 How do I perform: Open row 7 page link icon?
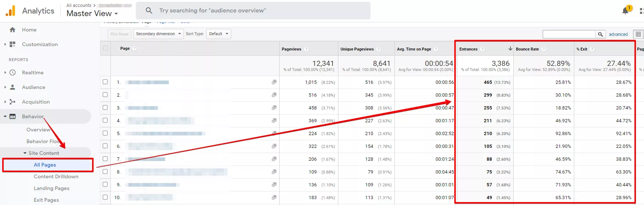pyautogui.click(x=274, y=159)
